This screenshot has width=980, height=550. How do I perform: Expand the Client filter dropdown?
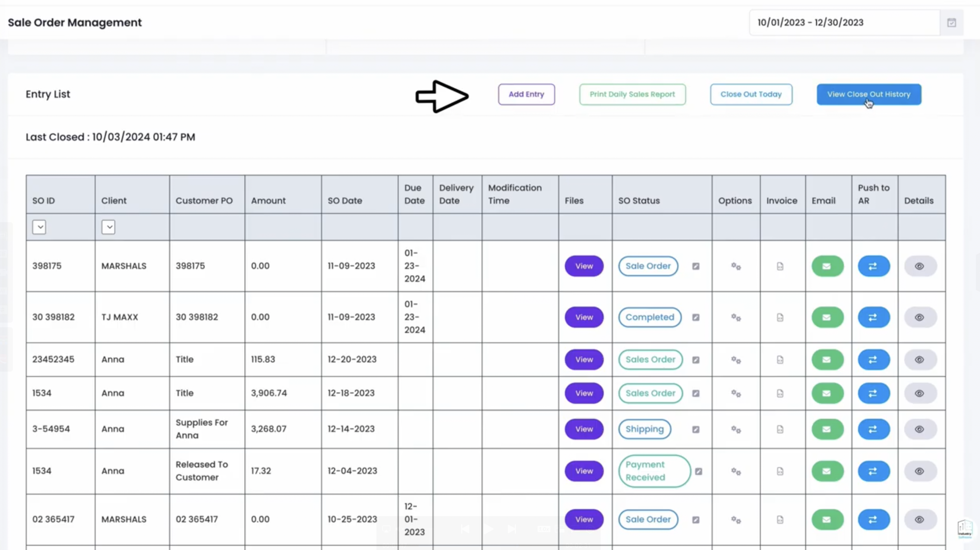tap(109, 227)
